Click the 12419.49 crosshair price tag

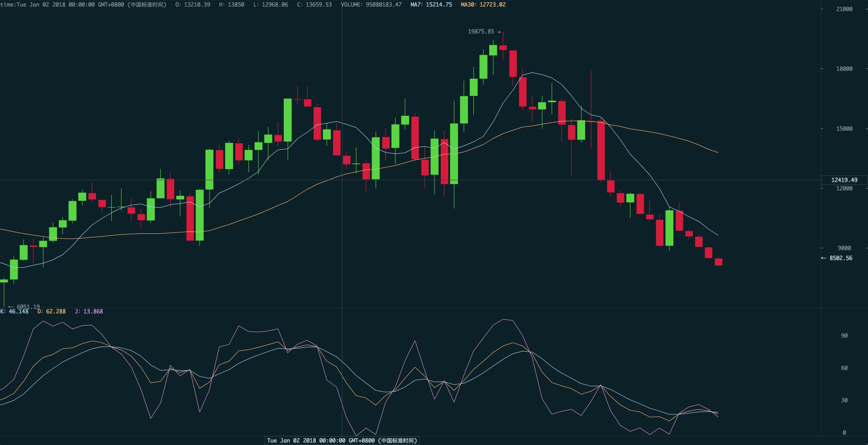[844, 180]
